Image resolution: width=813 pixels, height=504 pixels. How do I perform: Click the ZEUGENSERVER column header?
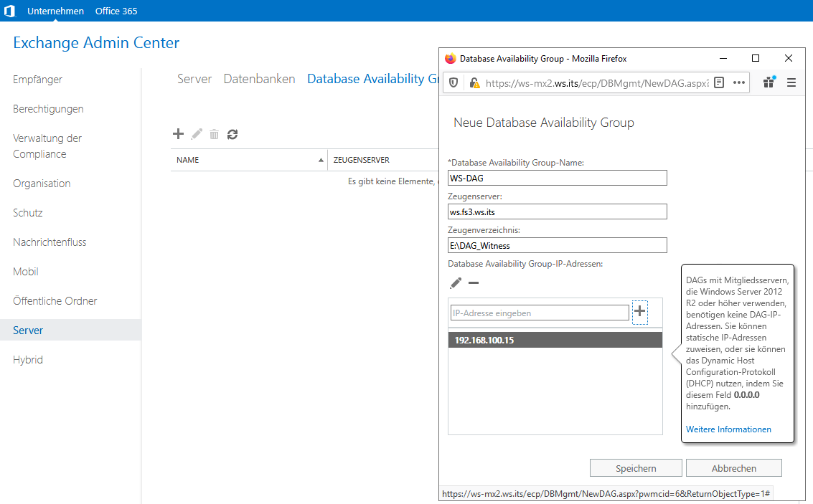(362, 160)
